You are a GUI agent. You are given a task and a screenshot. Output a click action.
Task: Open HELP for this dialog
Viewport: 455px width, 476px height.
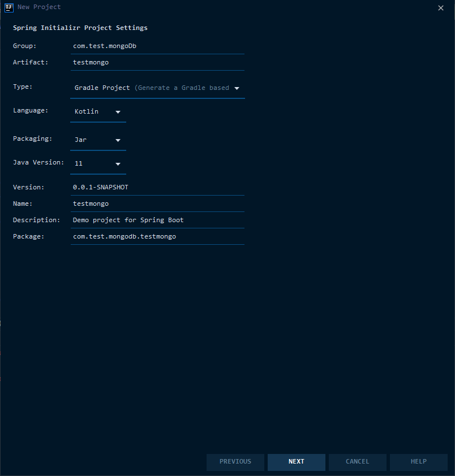click(x=418, y=462)
